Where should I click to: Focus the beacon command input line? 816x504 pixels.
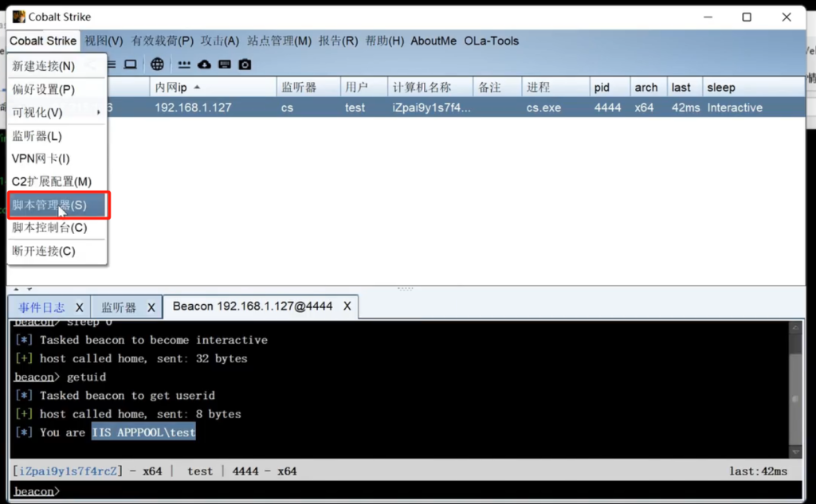click(406, 491)
